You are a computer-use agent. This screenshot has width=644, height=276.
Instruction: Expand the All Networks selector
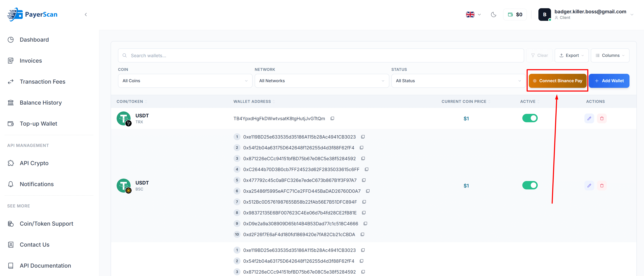pos(321,81)
